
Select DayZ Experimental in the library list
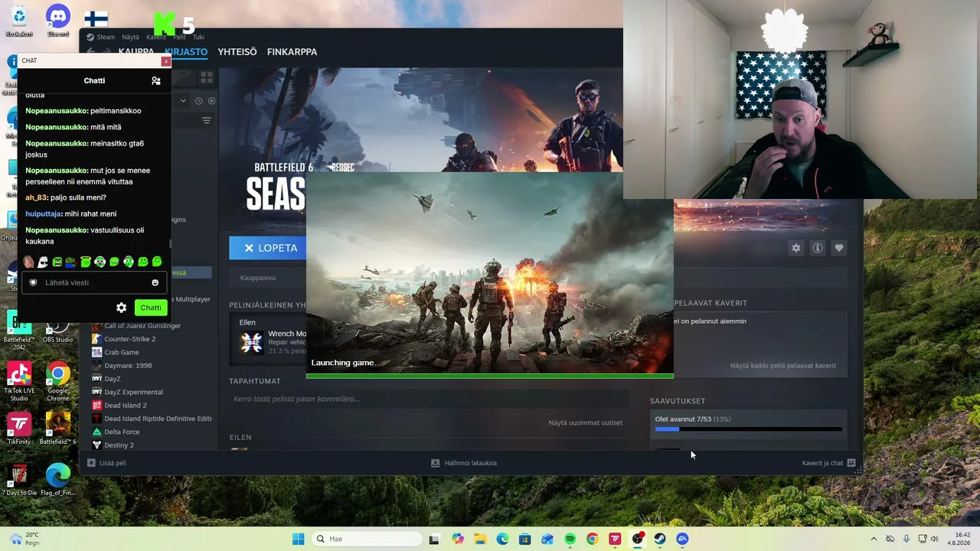coord(133,392)
